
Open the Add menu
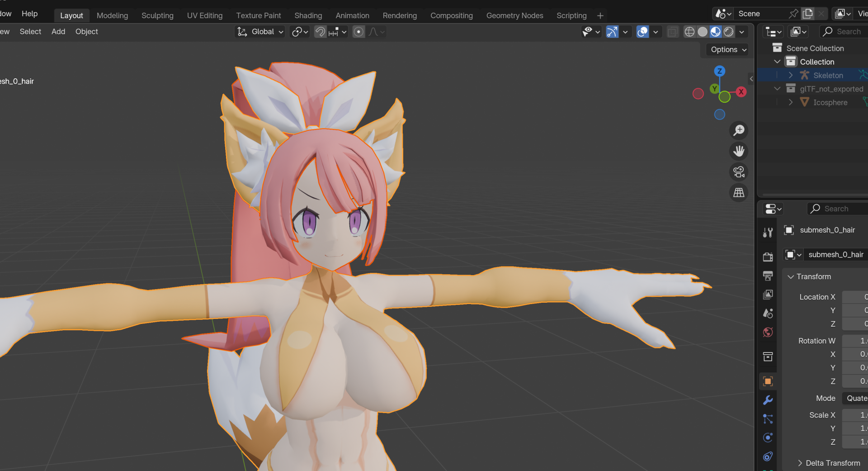[58, 32]
